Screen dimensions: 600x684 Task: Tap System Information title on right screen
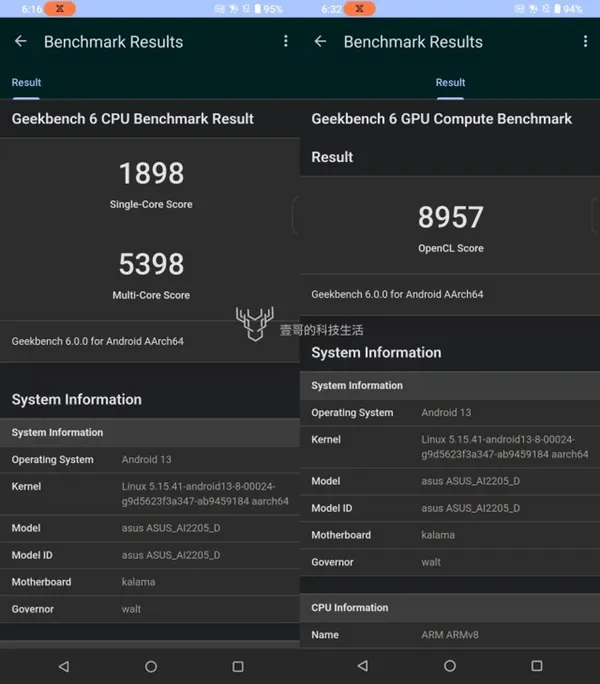pyautogui.click(x=376, y=352)
